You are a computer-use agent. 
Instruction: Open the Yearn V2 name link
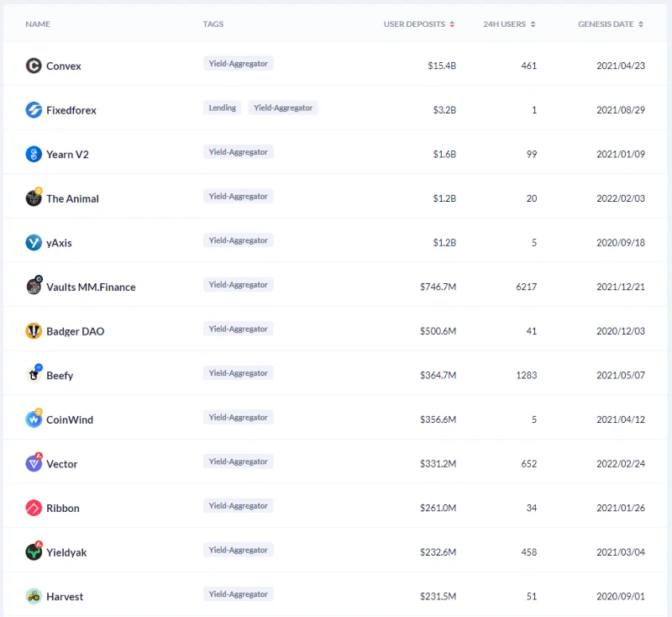tap(67, 155)
